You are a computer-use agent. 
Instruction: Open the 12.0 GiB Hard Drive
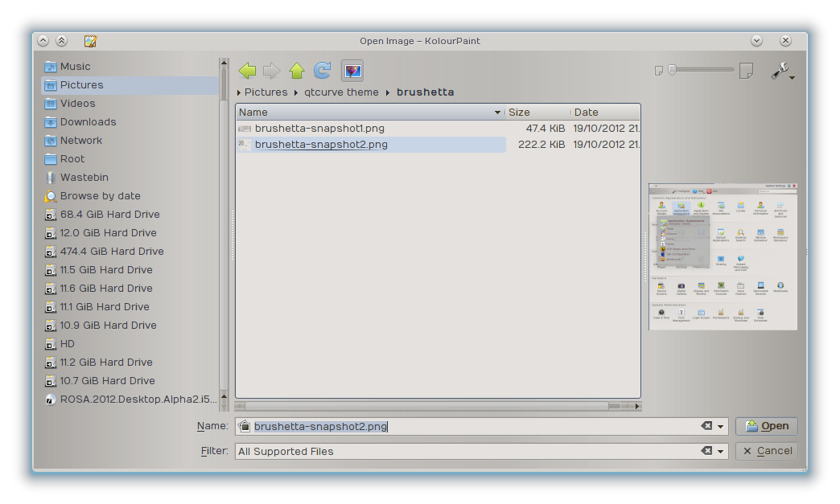(130, 233)
